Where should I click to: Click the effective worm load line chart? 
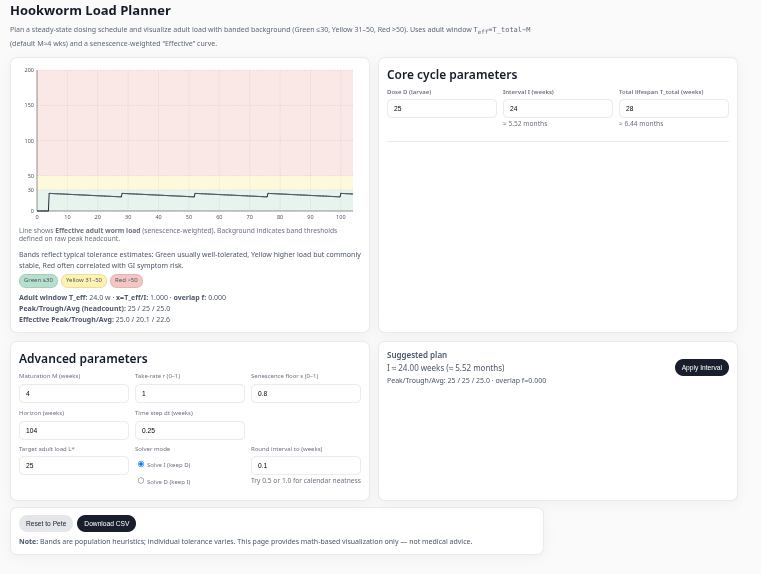click(194, 142)
